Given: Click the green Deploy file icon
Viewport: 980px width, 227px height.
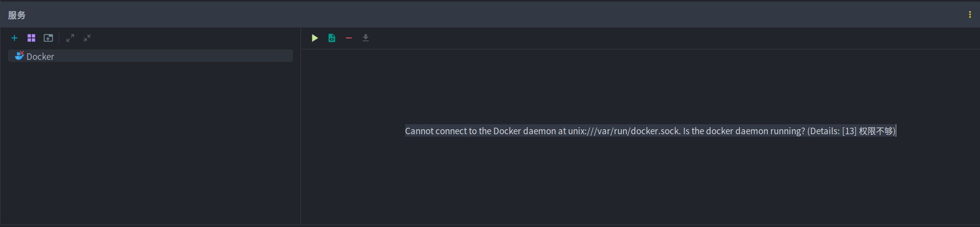Looking at the screenshot, I should point(332,38).
